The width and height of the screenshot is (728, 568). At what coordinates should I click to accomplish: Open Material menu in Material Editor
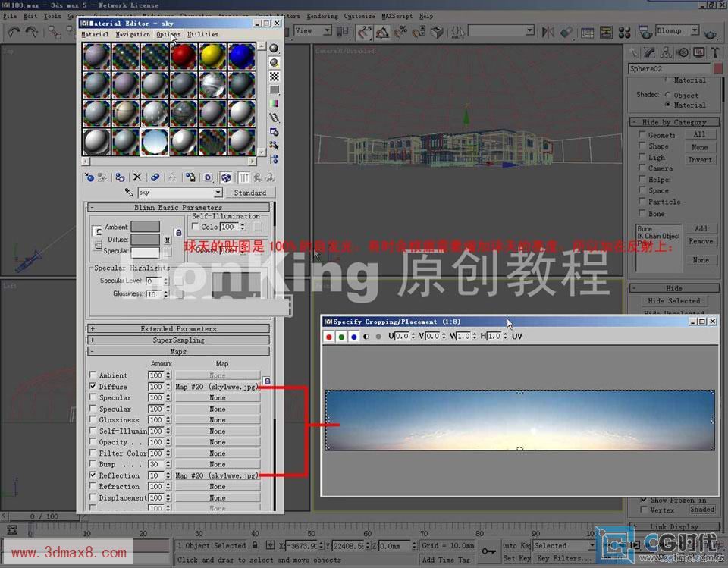[x=95, y=34]
